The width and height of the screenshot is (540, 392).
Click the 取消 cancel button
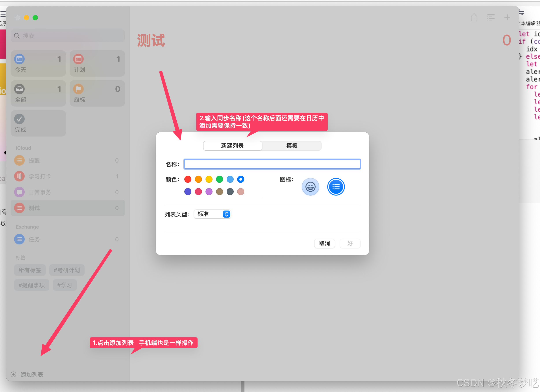[x=324, y=243]
